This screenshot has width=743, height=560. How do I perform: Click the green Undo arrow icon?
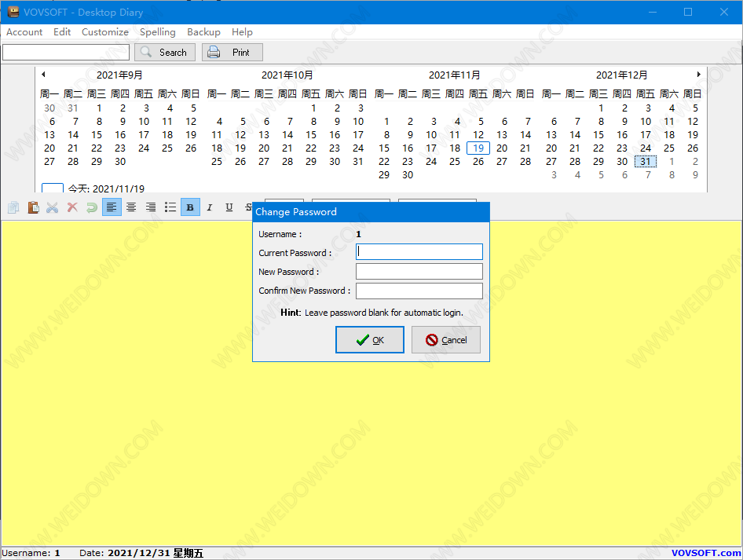91,207
